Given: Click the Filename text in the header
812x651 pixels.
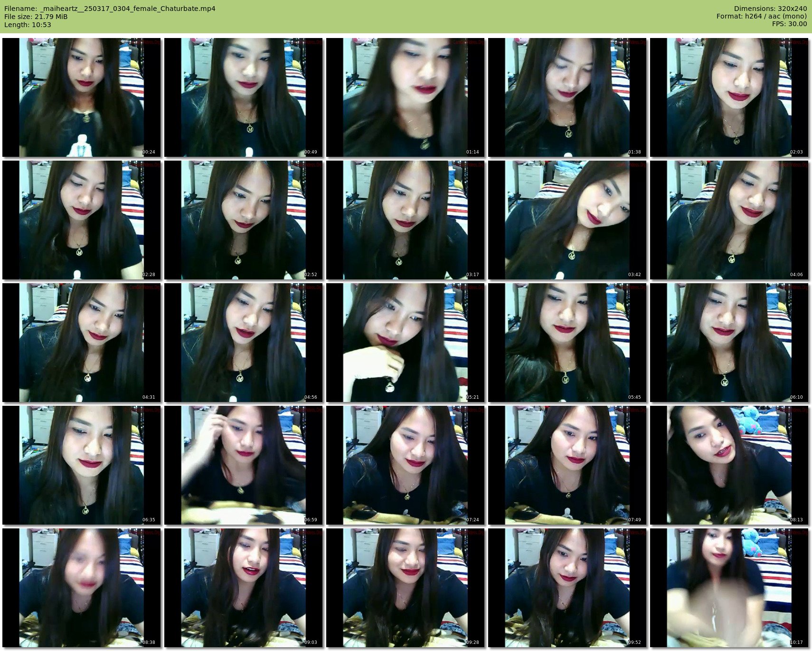Looking at the screenshot, I should (x=110, y=9).
